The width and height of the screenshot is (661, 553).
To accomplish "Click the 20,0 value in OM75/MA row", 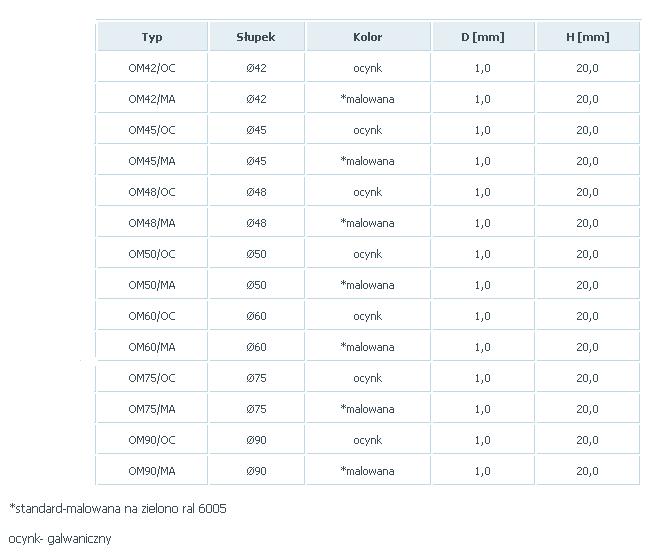I will click(x=587, y=409).
